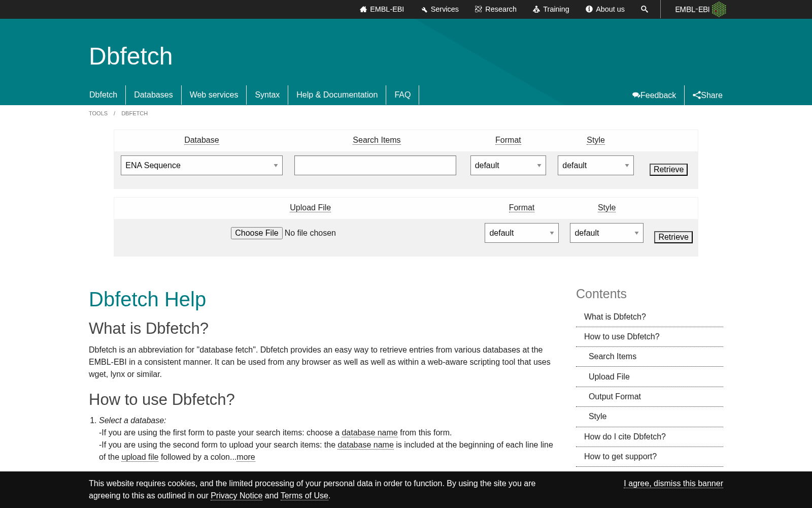The image size is (812, 508).
Task: Open the FAQ tab
Action: pos(402,95)
